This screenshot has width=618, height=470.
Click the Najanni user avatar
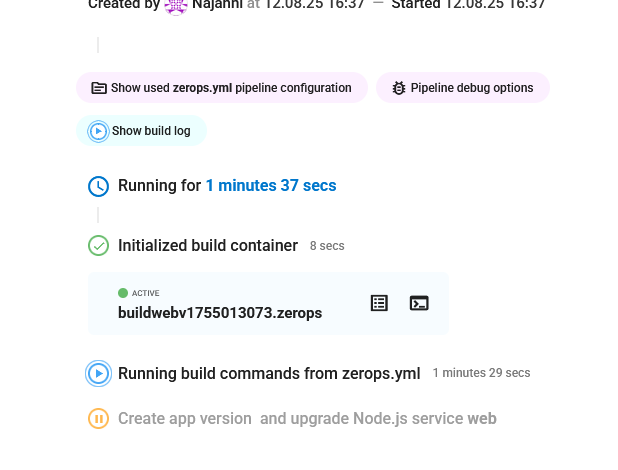(x=176, y=5)
